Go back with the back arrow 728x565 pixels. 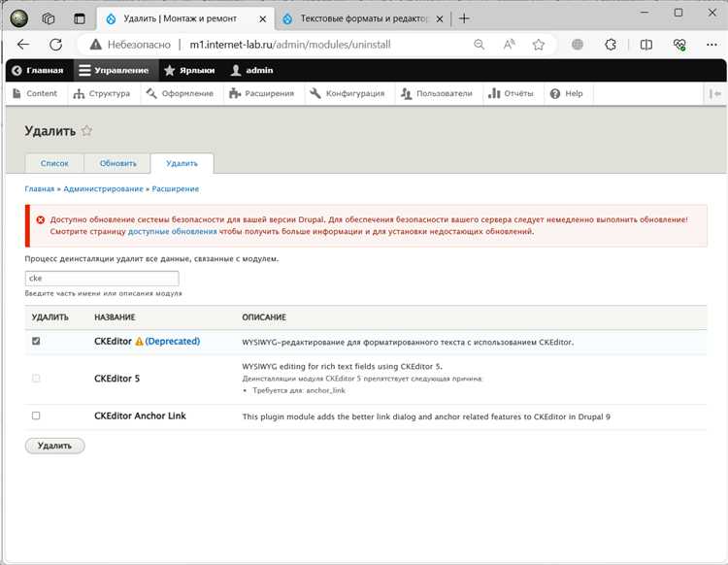tap(22, 45)
